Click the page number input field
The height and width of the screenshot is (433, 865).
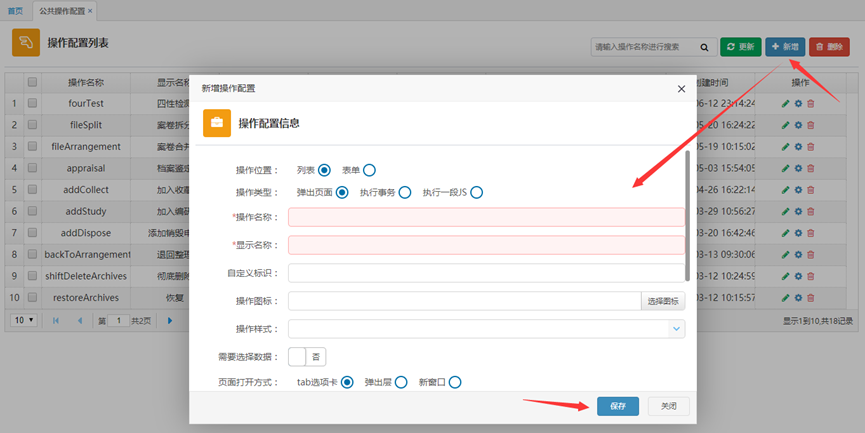(x=118, y=320)
